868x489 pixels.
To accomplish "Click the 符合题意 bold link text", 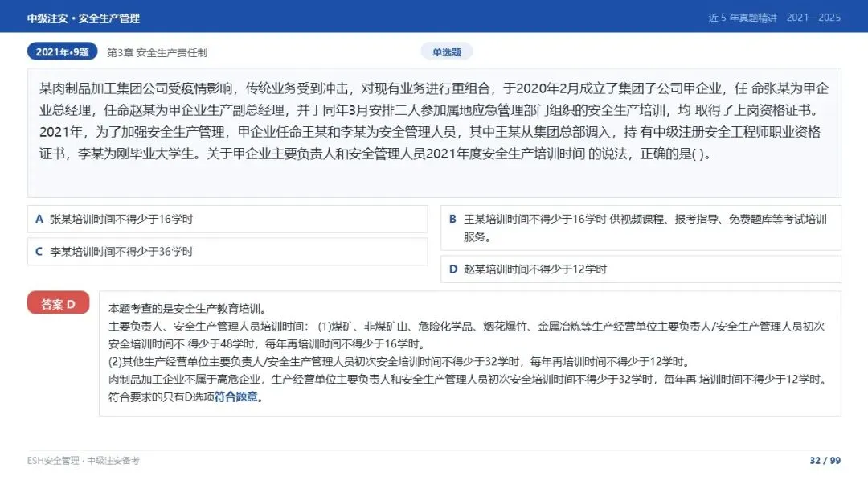I will (236, 397).
